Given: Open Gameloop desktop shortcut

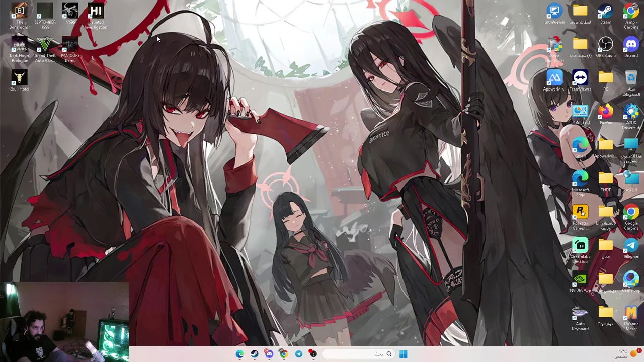Looking at the screenshot, I should coord(631,282).
